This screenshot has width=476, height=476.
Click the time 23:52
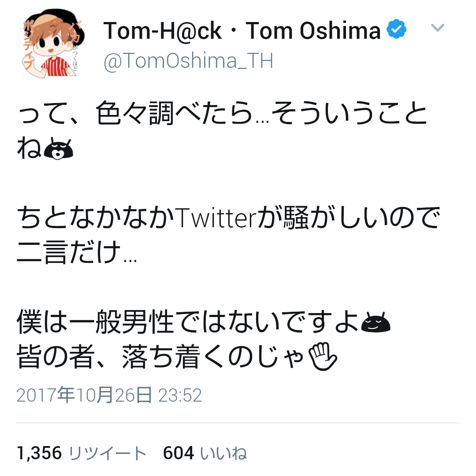(x=181, y=395)
